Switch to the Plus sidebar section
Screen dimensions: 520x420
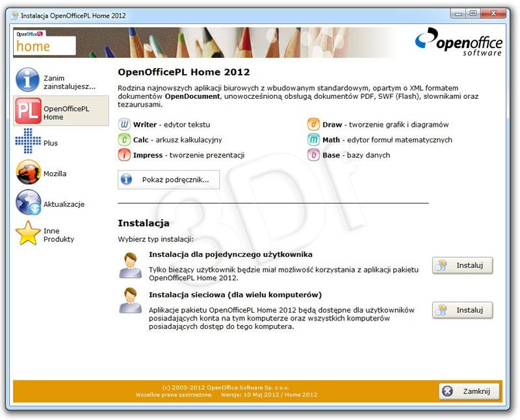pyautogui.click(x=61, y=141)
